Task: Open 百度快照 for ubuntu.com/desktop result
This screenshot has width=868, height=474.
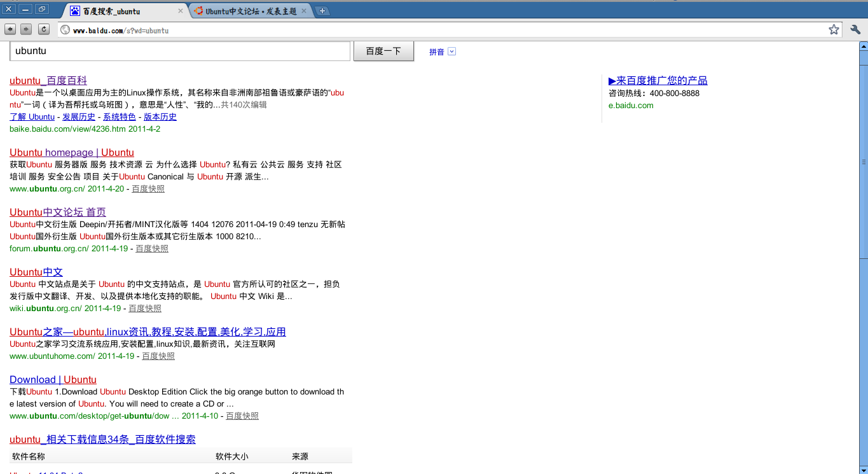Action: [242, 416]
